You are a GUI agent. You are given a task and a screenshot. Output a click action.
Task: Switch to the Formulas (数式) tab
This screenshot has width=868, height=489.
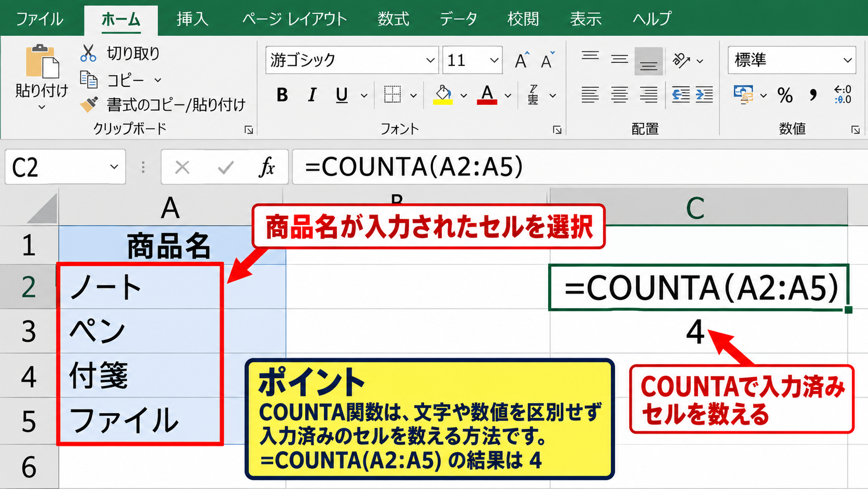(393, 19)
